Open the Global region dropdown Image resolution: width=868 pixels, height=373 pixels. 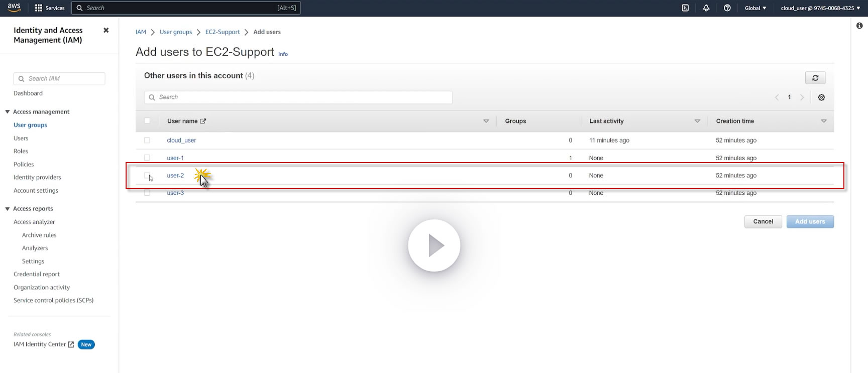755,8
